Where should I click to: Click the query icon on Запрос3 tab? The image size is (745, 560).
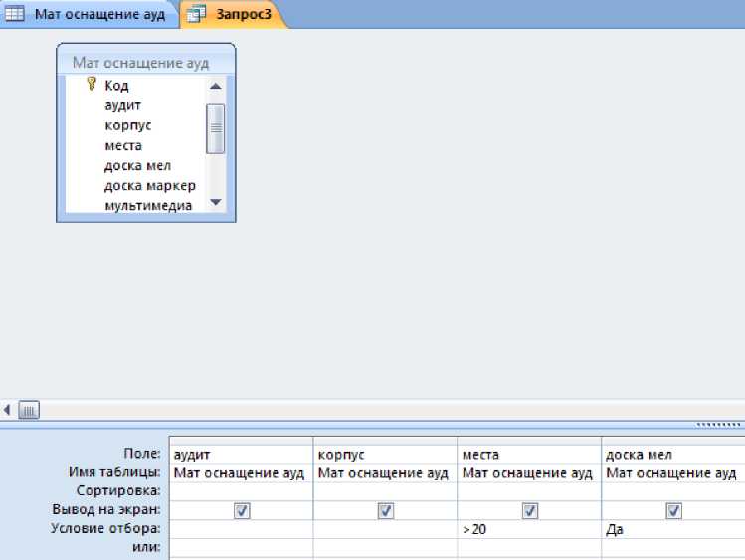coord(196,14)
